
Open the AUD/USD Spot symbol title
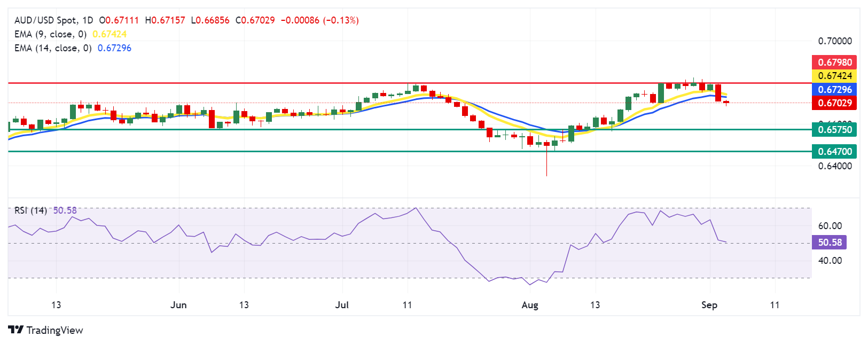click(45, 20)
